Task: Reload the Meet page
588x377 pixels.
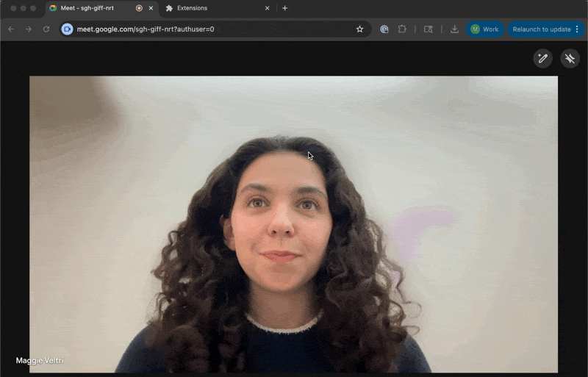Action: point(46,29)
